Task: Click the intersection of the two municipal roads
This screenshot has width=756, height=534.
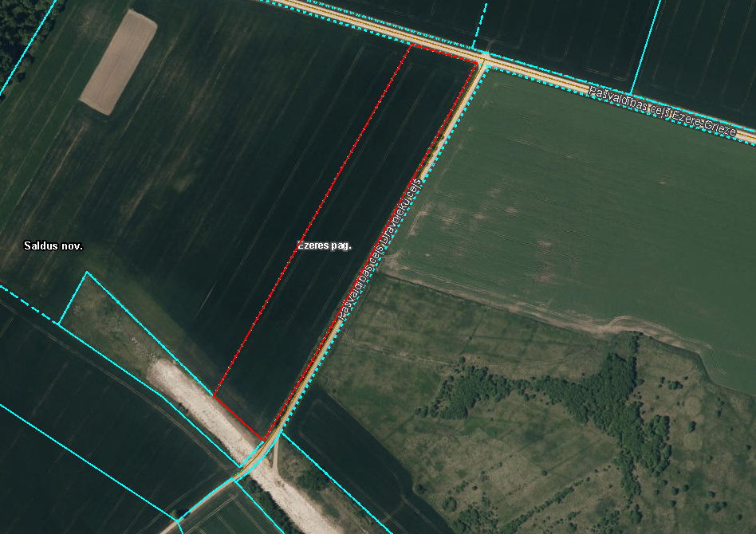Action: [x=484, y=63]
